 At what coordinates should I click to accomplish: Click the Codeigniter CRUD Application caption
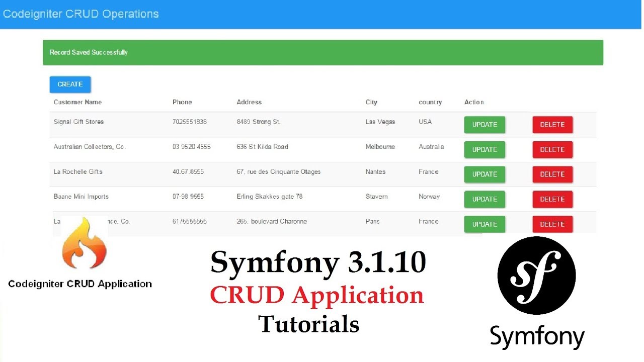click(x=80, y=284)
